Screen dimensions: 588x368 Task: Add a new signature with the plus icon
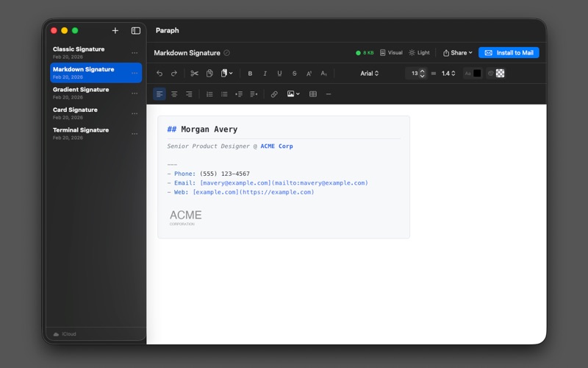pos(115,31)
